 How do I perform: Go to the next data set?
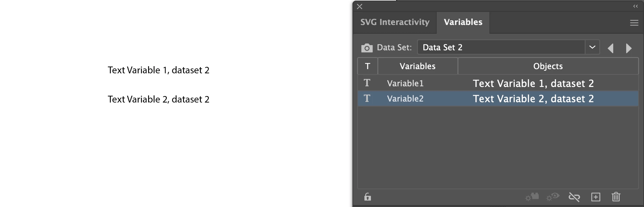[x=628, y=48]
